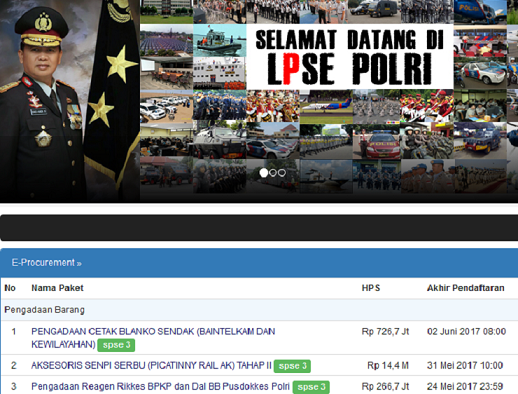Screen dimensions: 518x394
Task: Select the third carousel slide indicator dot
Action: (x=282, y=173)
